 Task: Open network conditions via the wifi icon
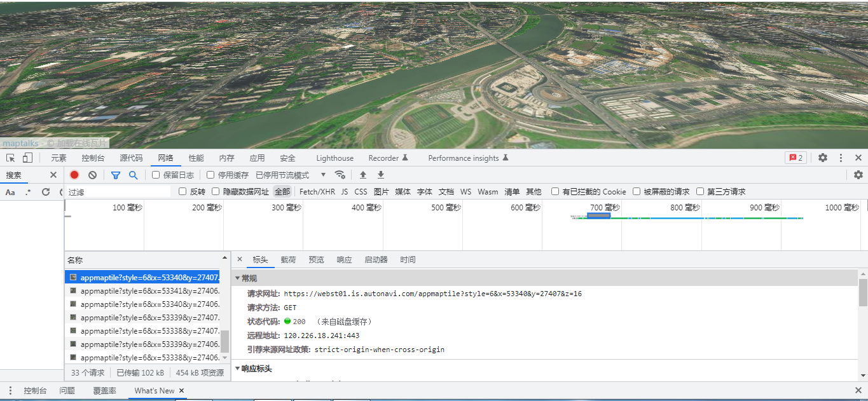(340, 175)
